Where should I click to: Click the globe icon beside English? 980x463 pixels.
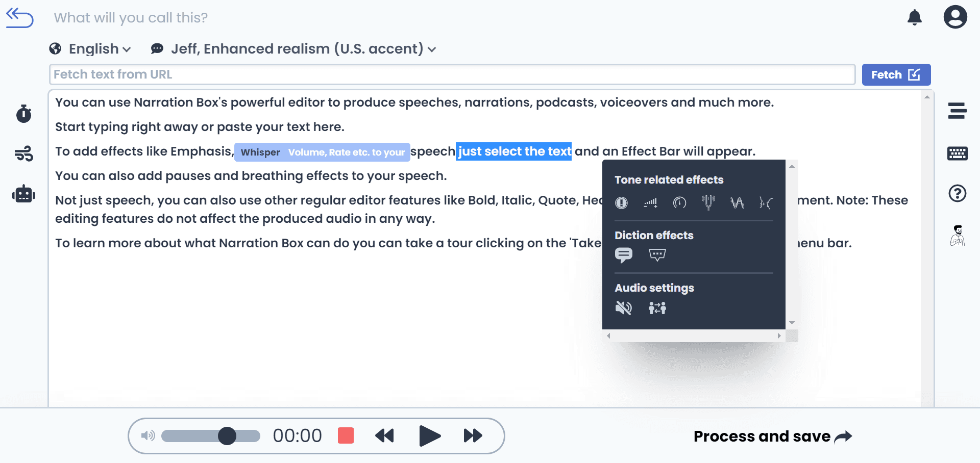pos(55,48)
